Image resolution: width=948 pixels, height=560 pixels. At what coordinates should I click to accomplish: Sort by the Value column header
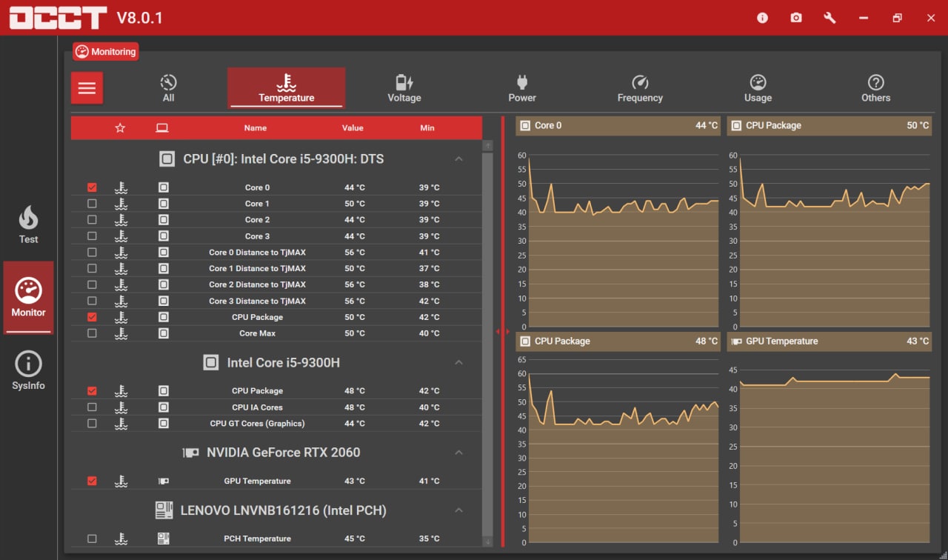click(353, 128)
